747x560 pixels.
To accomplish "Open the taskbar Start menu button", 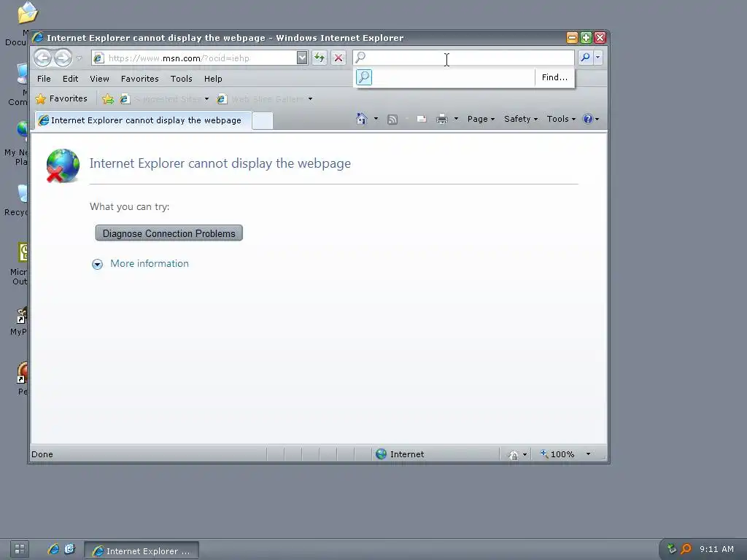I will (20, 549).
